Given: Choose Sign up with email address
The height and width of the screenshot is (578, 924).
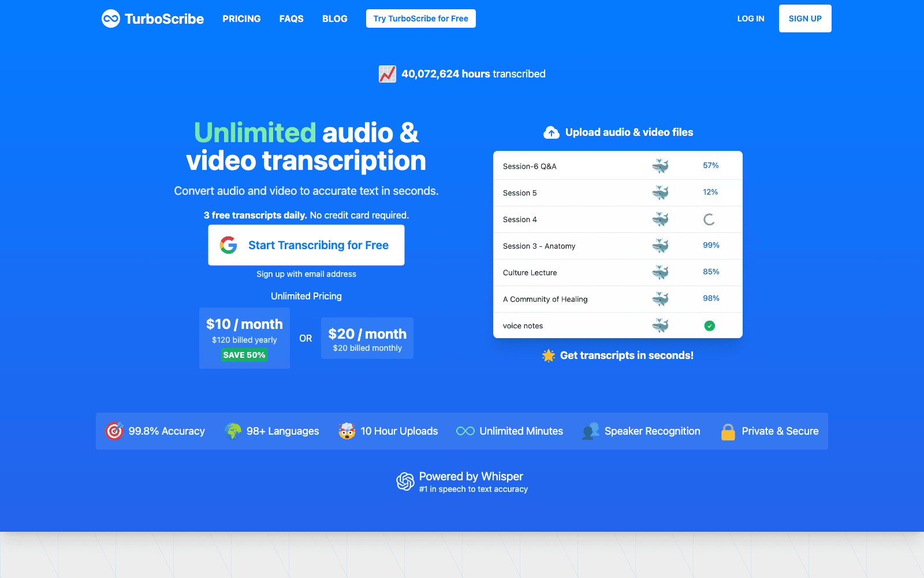Looking at the screenshot, I should pos(306,274).
